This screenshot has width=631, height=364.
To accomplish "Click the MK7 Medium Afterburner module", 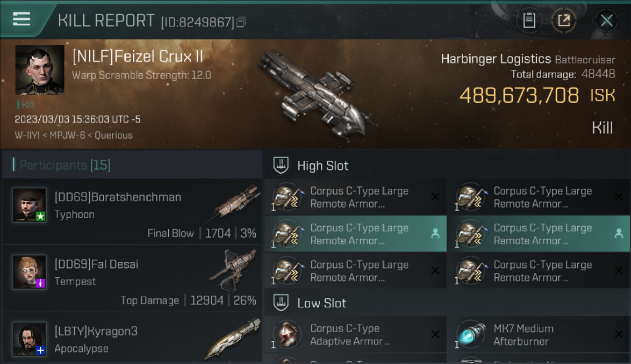I will click(538, 334).
